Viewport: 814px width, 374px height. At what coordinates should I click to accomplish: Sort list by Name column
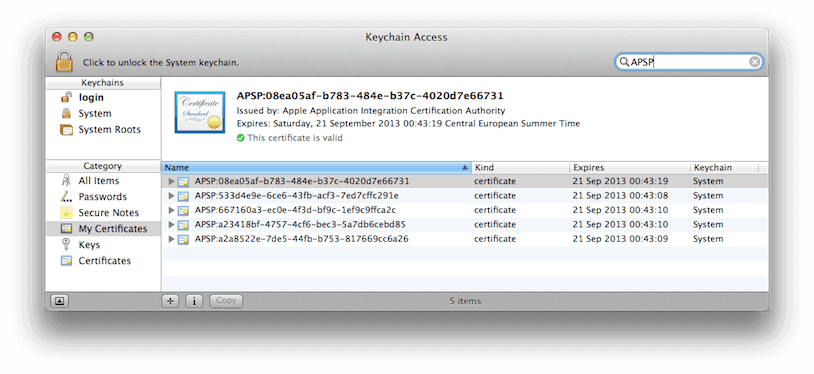point(316,168)
